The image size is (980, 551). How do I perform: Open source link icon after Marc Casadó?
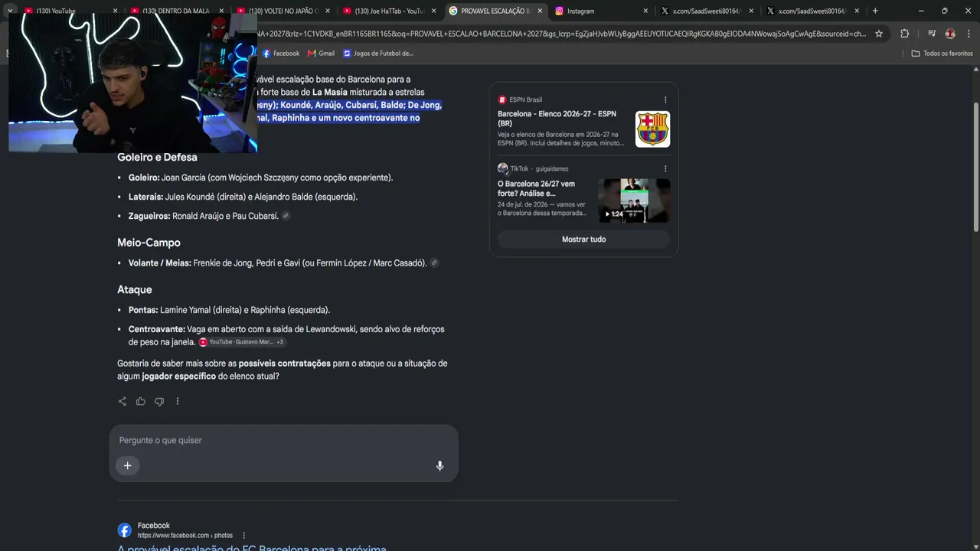click(434, 263)
